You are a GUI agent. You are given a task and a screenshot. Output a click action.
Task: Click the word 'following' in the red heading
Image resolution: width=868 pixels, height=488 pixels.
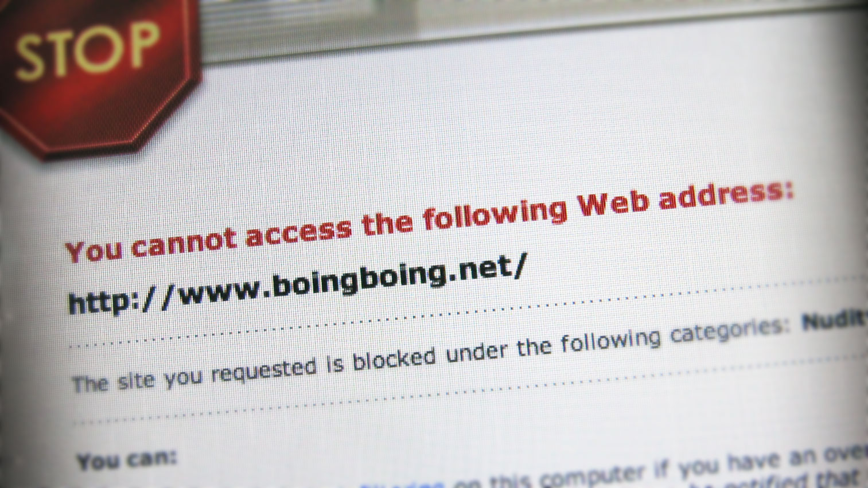click(495, 213)
